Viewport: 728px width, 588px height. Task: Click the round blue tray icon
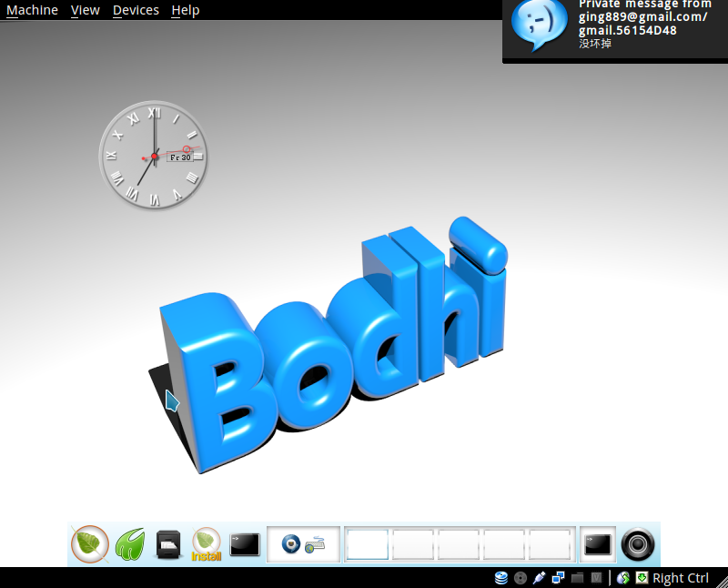[x=291, y=544]
